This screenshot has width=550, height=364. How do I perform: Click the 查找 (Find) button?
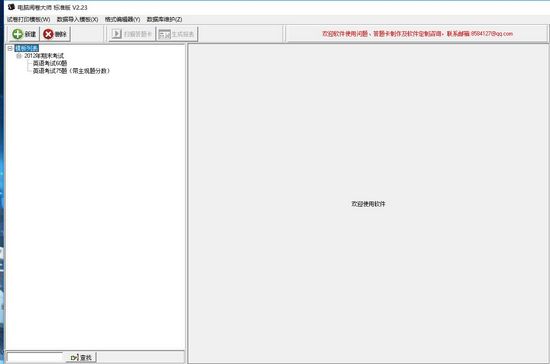[81, 357]
